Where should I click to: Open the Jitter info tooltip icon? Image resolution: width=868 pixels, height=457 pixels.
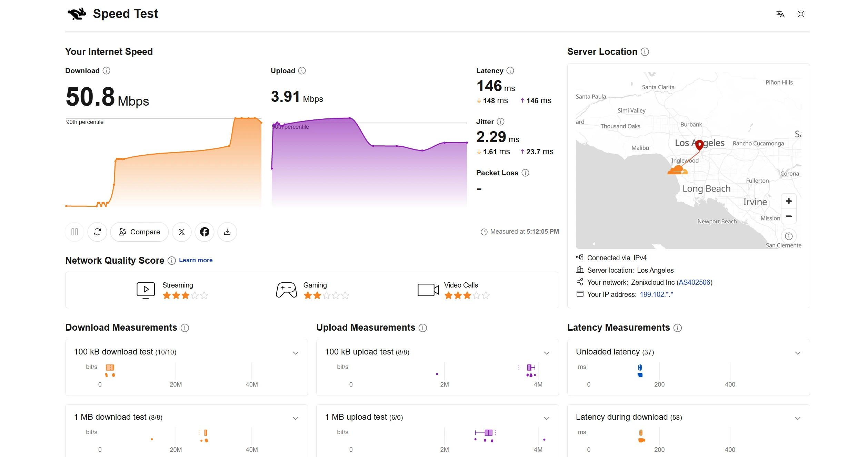click(x=501, y=122)
